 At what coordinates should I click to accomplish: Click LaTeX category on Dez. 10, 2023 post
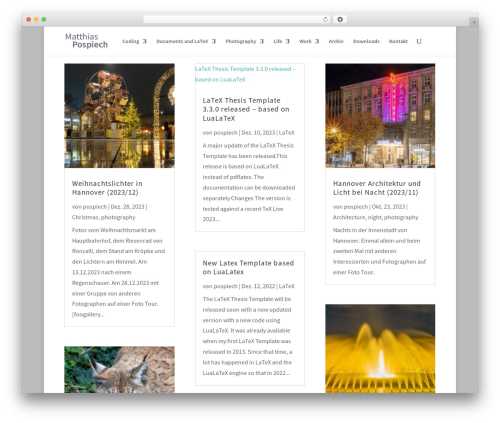tap(287, 133)
